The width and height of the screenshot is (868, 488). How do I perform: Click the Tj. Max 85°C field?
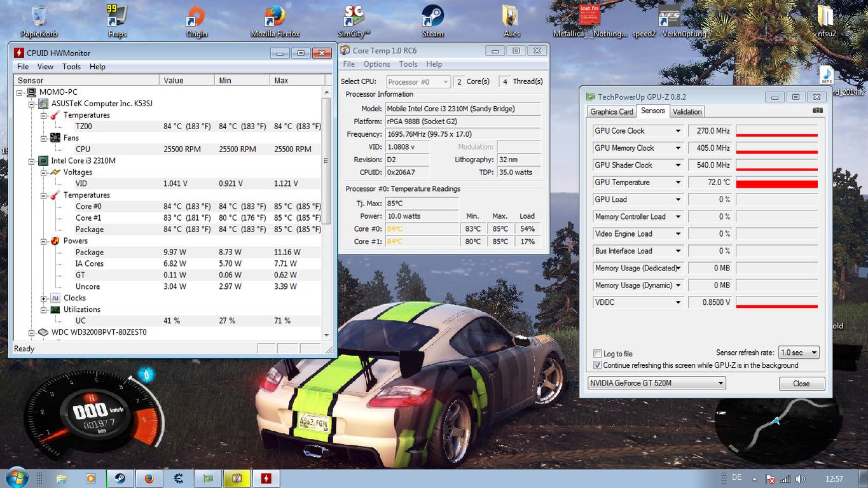point(422,204)
